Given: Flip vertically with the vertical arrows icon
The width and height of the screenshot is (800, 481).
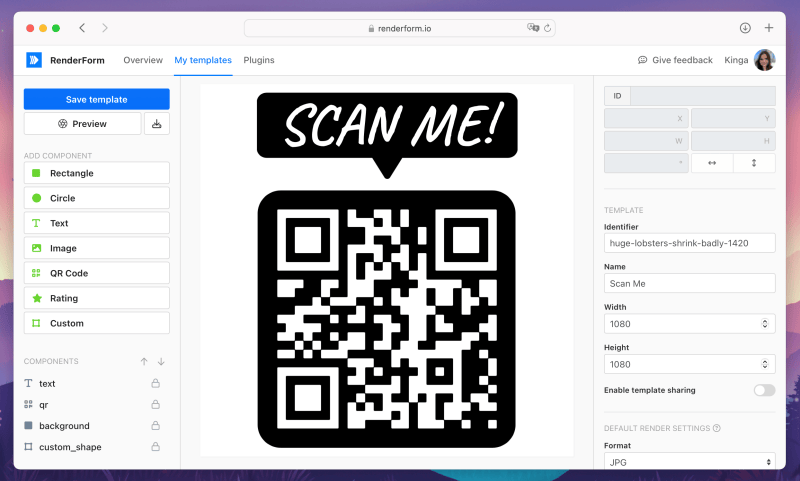Looking at the screenshot, I should (x=754, y=163).
